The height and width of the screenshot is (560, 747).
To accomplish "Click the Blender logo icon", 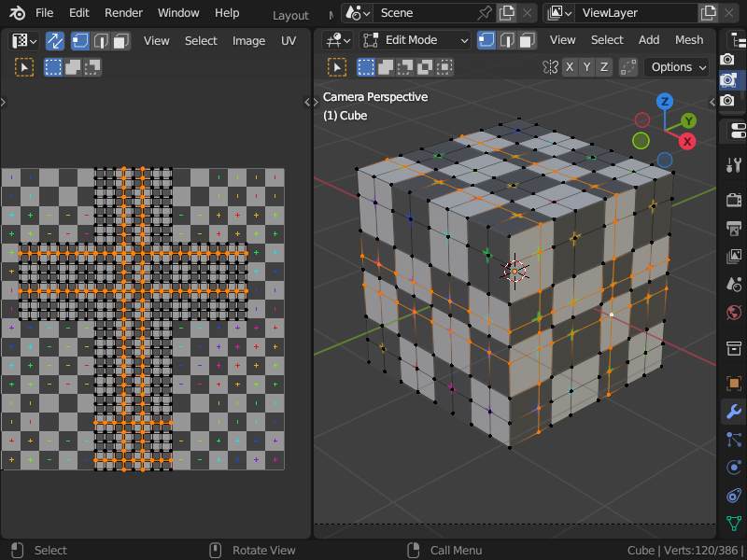I will tap(17, 13).
